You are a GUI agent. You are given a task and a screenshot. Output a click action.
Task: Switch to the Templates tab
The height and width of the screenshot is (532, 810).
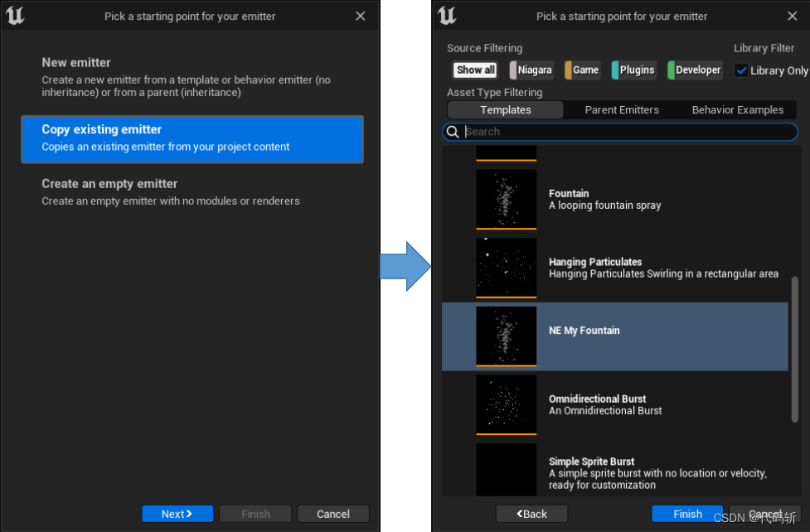(505, 110)
